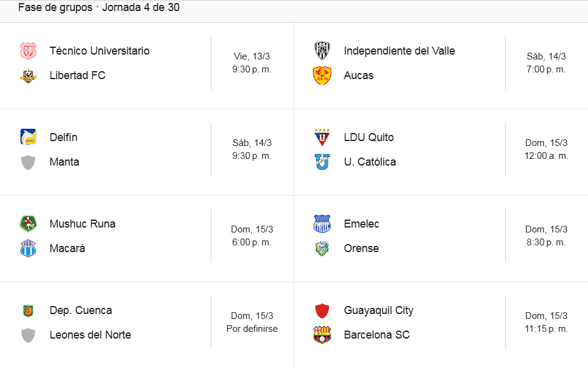Click the LDU Quito crest with stars
This screenshot has height=368, width=588.
tap(322, 137)
